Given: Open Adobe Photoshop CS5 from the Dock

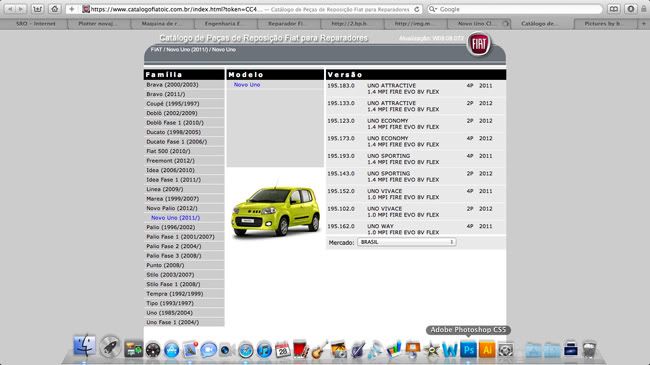Looking at the screenshot, I should pos(468,349).
